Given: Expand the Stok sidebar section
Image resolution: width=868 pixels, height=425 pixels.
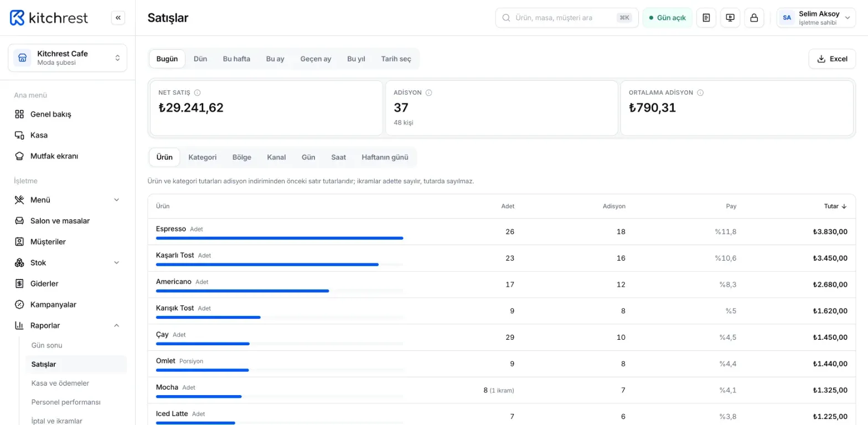Looking at the screenshot, I should pyautogui.click(x=68, y=263).
